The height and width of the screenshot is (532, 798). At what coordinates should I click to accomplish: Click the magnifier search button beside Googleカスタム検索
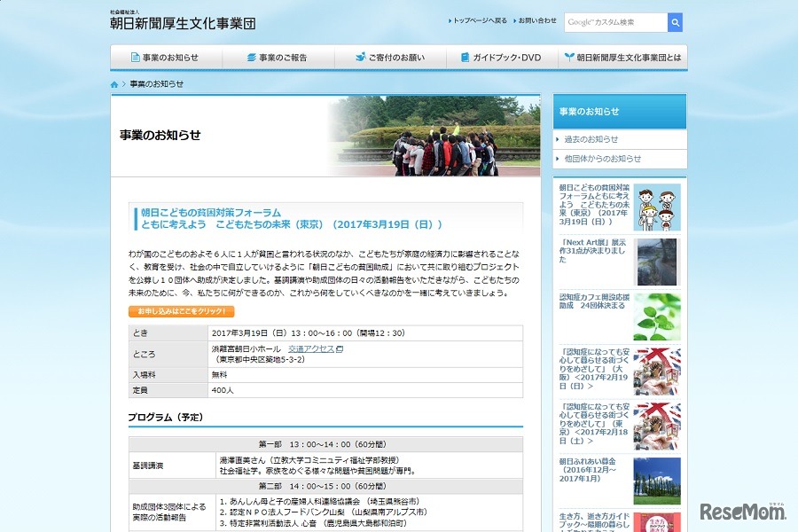coord(676,21)
